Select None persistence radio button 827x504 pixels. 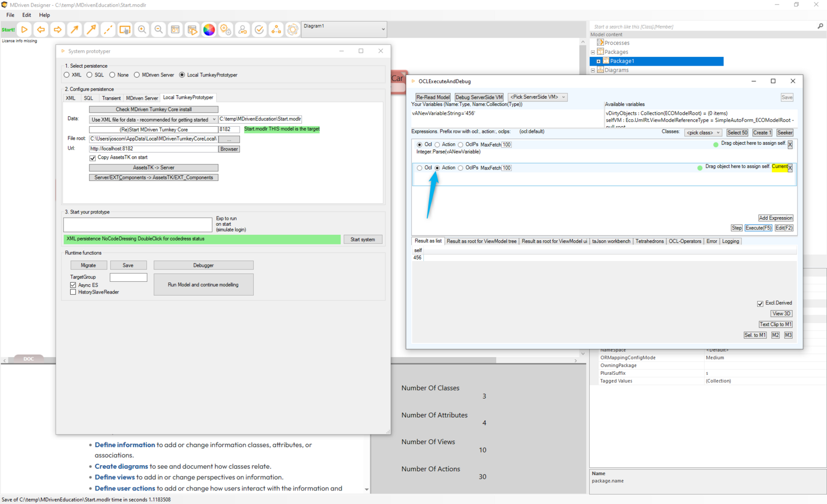pyautogui.click(x=112, y=75)
